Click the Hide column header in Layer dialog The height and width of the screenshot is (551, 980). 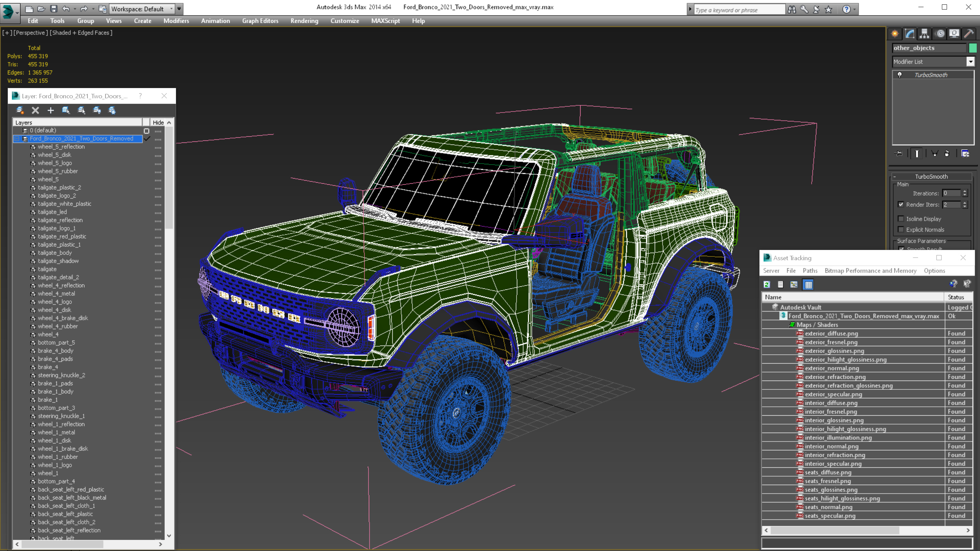158,122
